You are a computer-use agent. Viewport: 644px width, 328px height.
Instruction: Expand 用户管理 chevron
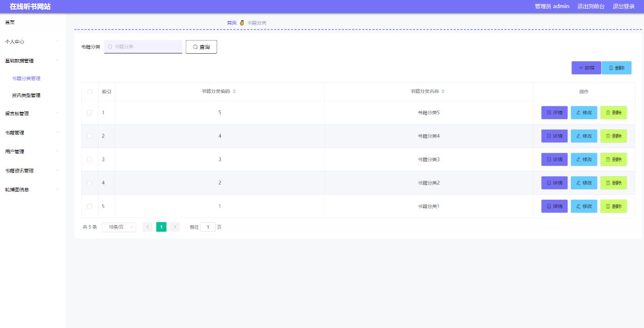click(57, 151)
